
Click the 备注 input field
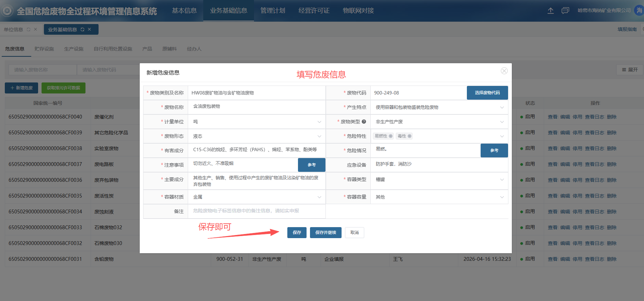tap(256, 211)
